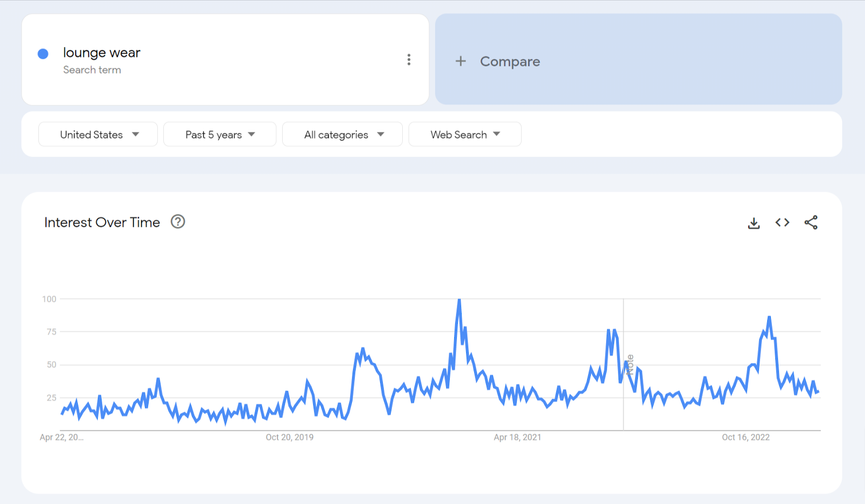Click the Search term subtitle text
The height and width of the screenshot is (504, 865).
click(x=92, y=70)
